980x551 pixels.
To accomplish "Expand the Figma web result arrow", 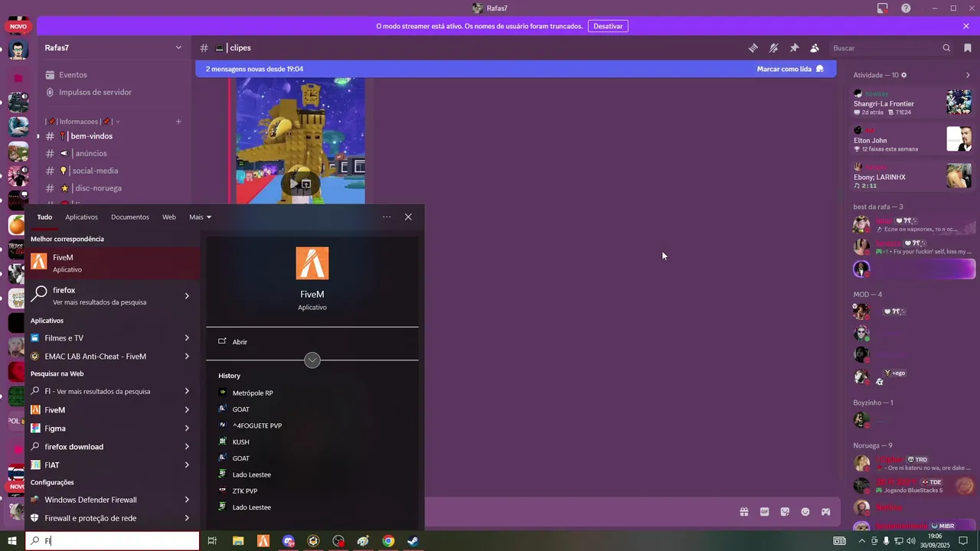I will [187, 428].
